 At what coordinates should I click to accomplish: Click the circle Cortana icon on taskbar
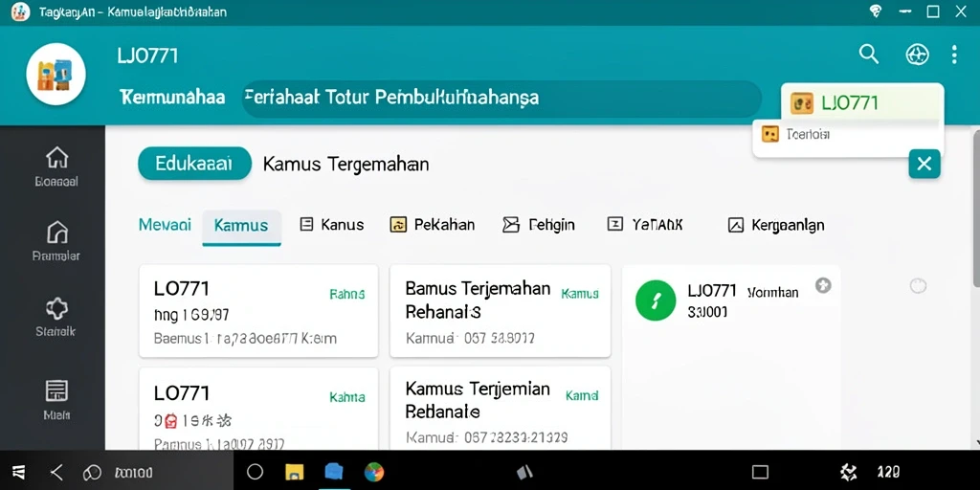[x=255, y=472]
